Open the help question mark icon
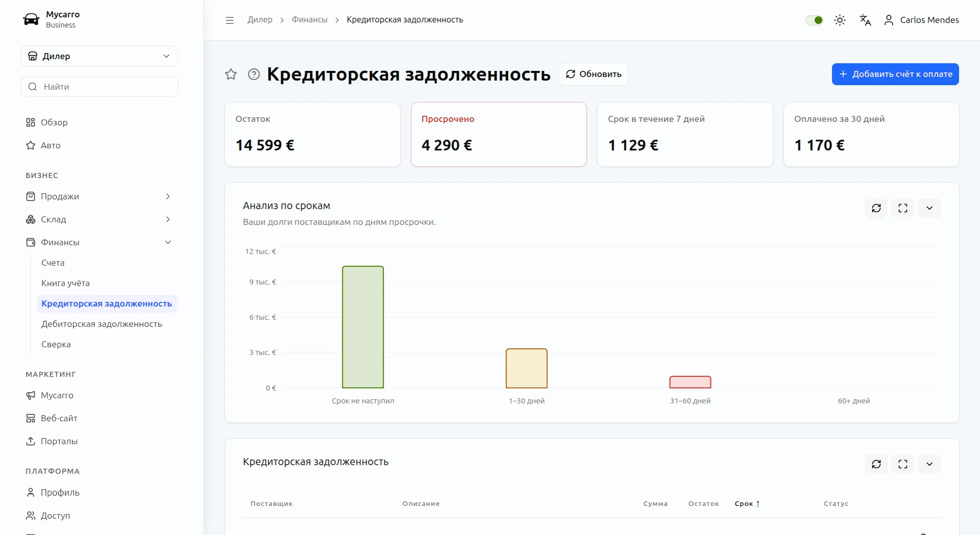 pyautogui.click(x=254, y=74)
